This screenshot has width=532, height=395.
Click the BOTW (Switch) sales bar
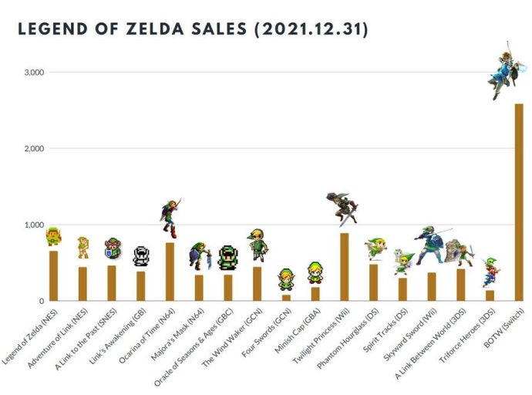(519, 202)
